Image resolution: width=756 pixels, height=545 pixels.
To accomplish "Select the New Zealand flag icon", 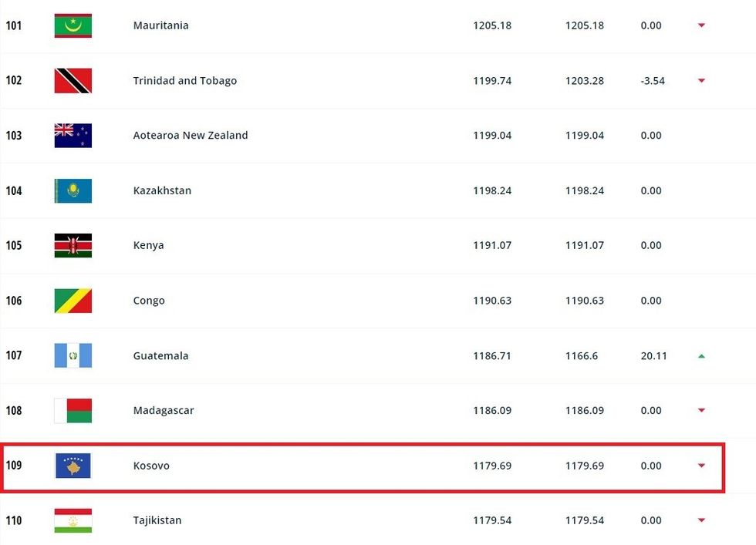I will 73,136.
